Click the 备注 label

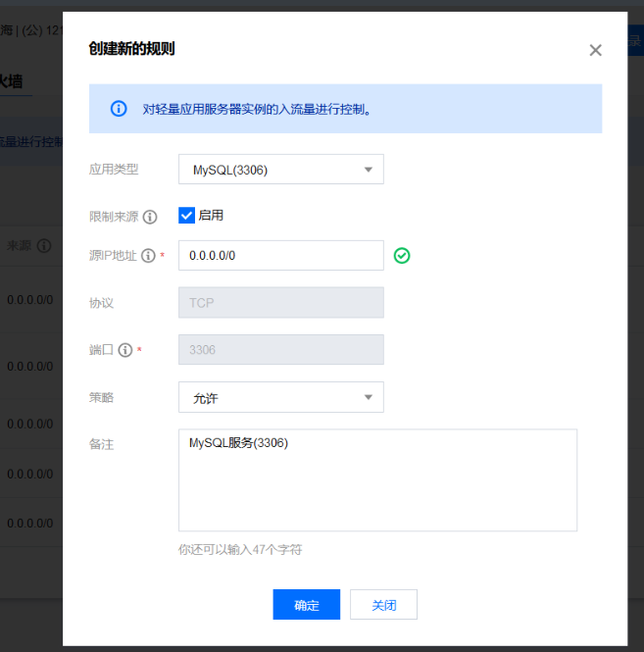[x=101, y=444]
